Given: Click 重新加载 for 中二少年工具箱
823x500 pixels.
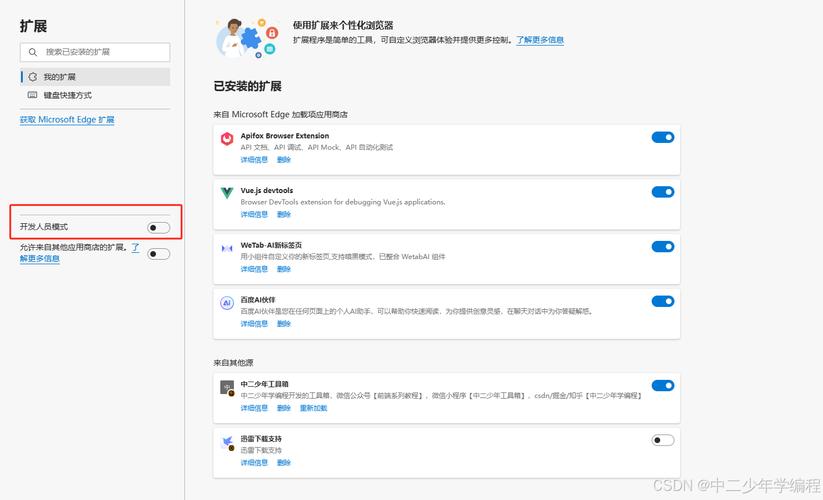Looking at the screenshot, I should (x=313, y=408).
